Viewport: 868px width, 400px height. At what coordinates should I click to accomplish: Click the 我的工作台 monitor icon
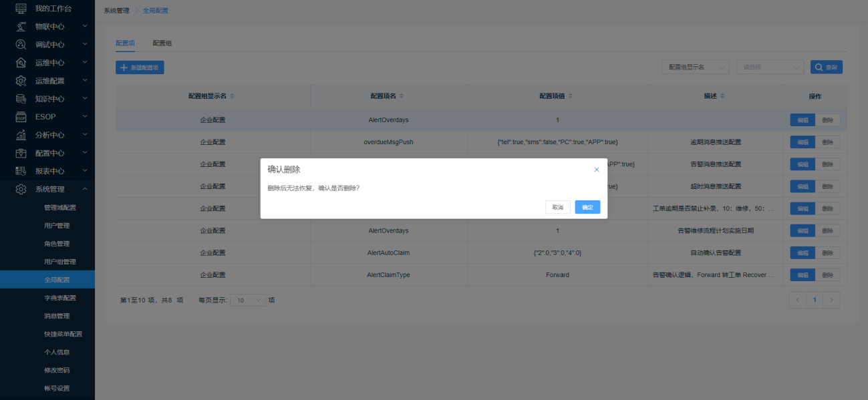21,9
